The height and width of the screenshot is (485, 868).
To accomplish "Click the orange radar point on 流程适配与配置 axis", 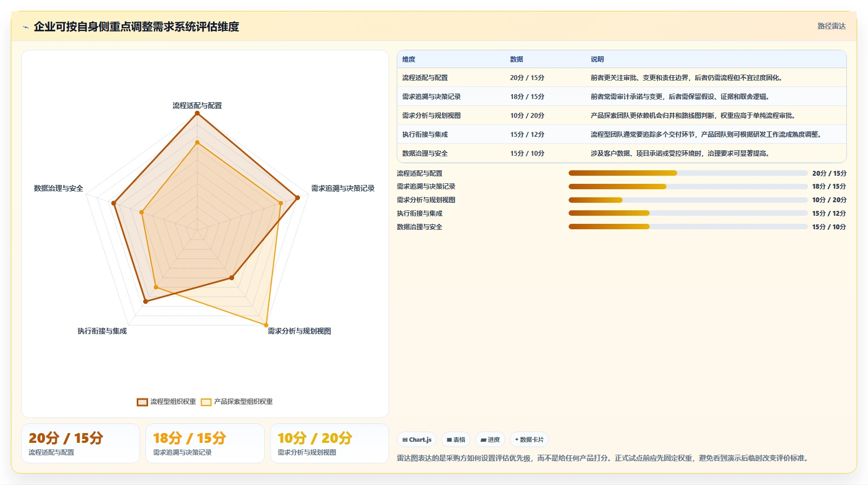I will coord(197,143).
